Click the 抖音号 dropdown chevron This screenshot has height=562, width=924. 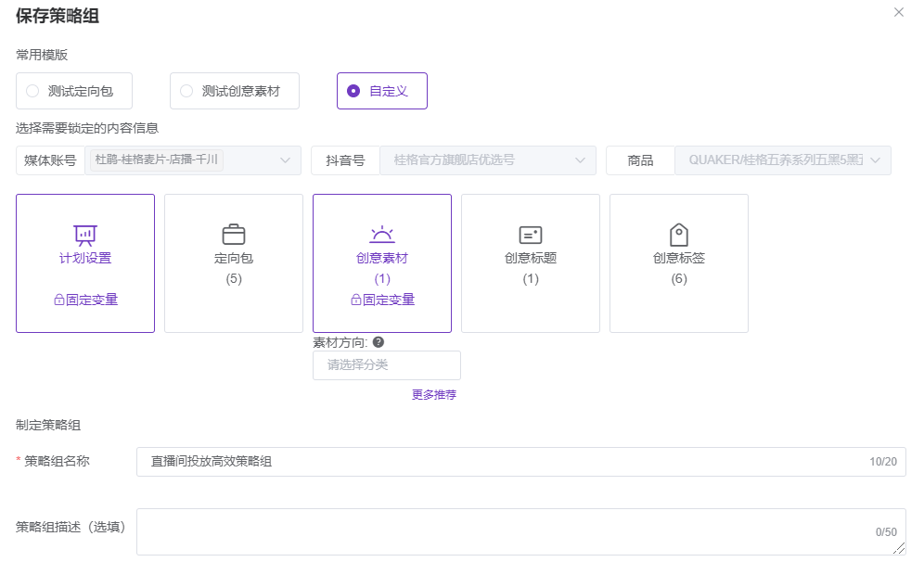(x=581, y=160)
